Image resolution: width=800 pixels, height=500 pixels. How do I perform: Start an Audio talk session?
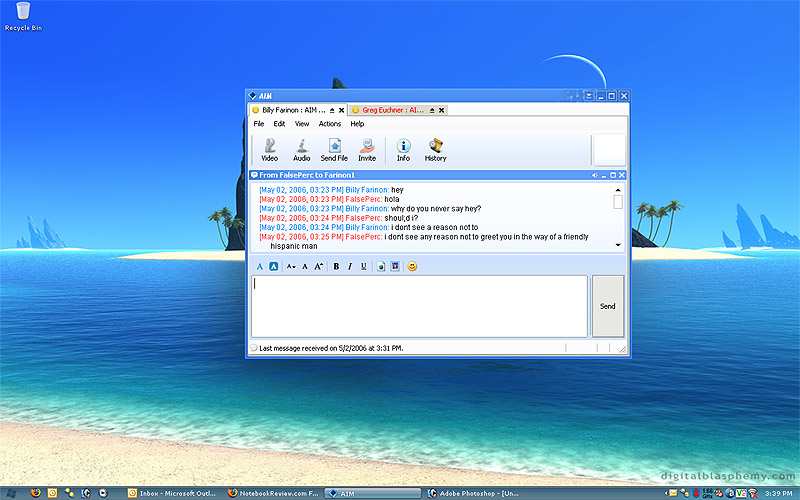coord(302,150)
